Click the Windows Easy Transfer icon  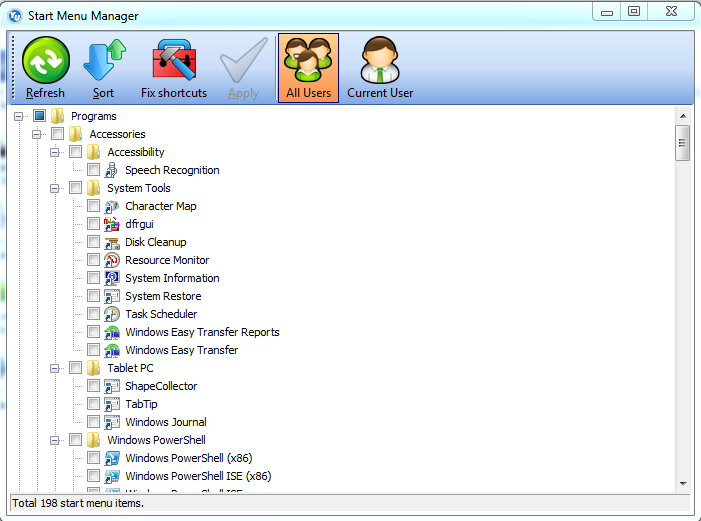tap(111, 350)
